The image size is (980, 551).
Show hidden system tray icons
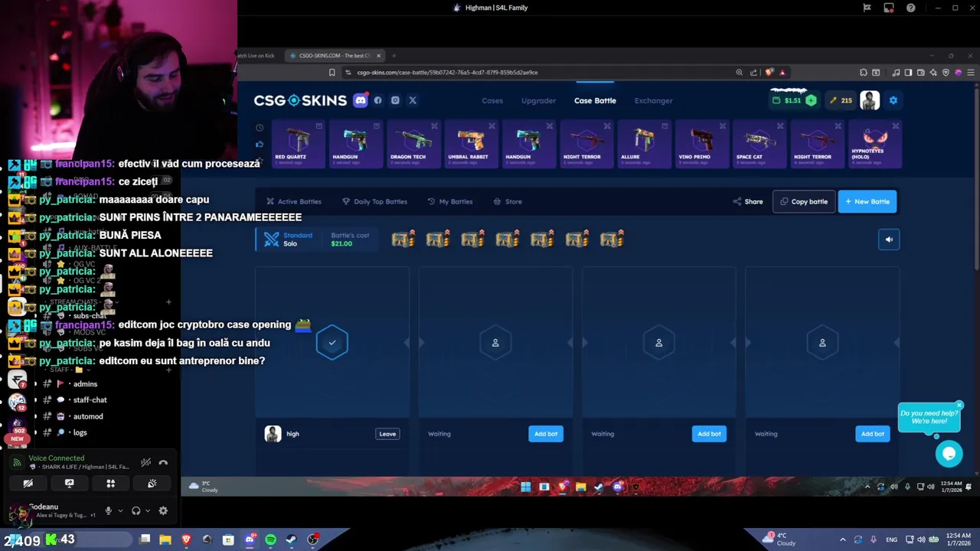pyautogui.click(x=843, y=540)
